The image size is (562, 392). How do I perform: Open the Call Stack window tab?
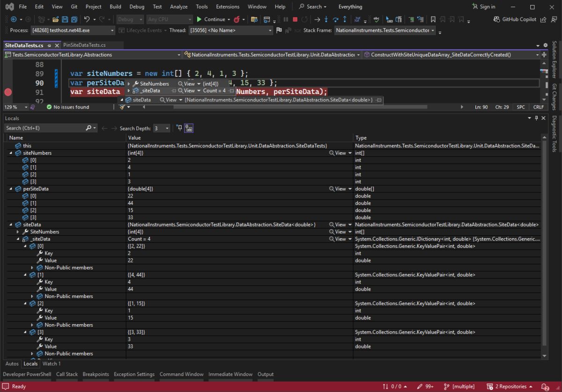pyautogui.click(x=67, y=374)
